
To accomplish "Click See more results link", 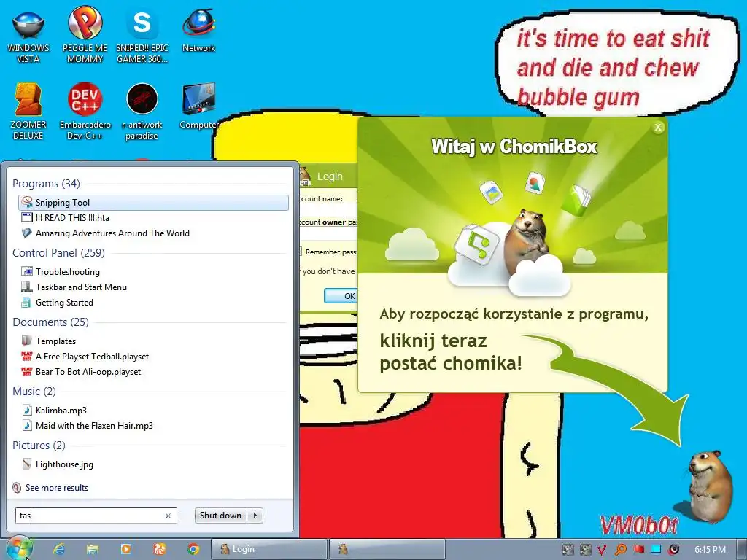I will (x=57, y=488).
